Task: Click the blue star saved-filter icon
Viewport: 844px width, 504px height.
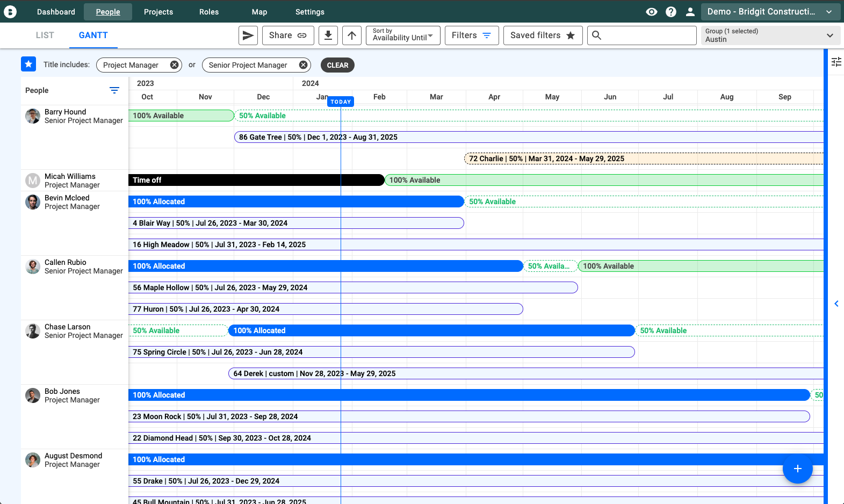Action: coord(28,64)
